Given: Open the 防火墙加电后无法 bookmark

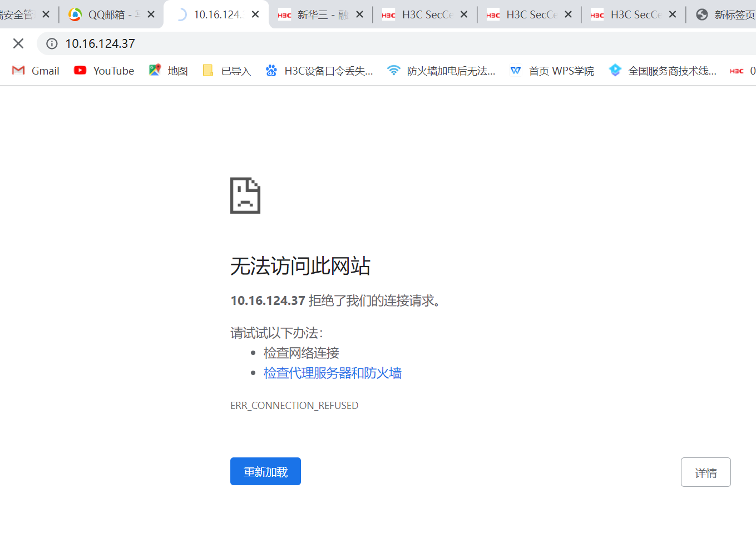Looking at the screenshot, I should click(x=442, y=71).
